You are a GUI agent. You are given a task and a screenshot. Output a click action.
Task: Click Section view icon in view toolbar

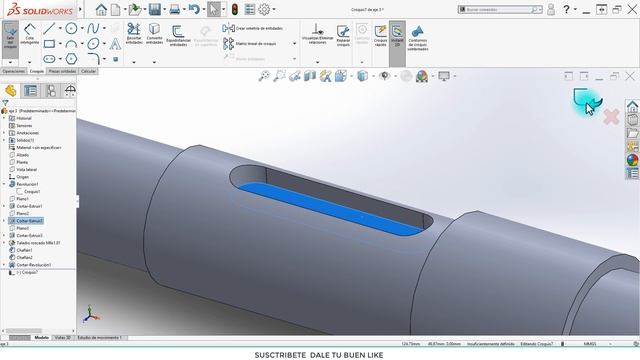[310, 76]
